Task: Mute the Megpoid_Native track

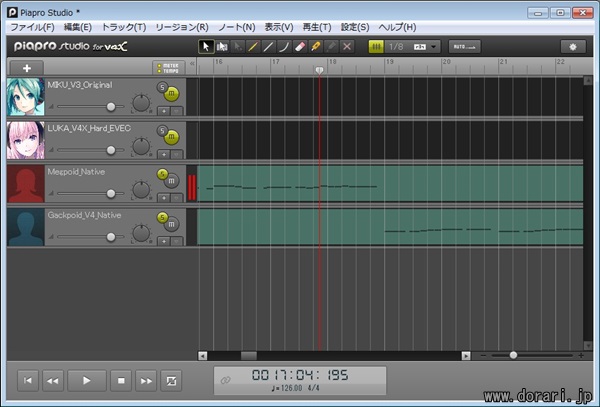Action: pyautogui.click(x=171, y=181)
